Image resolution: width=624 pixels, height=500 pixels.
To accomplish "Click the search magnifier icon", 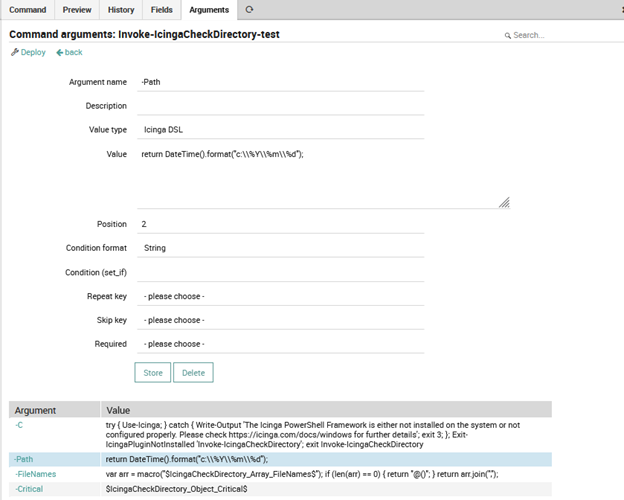I will tap(508, 35).
